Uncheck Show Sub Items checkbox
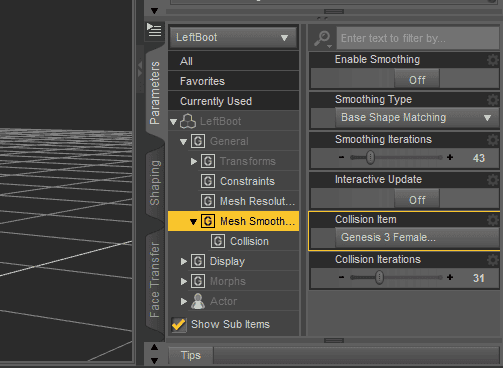 tap(179, 324)
